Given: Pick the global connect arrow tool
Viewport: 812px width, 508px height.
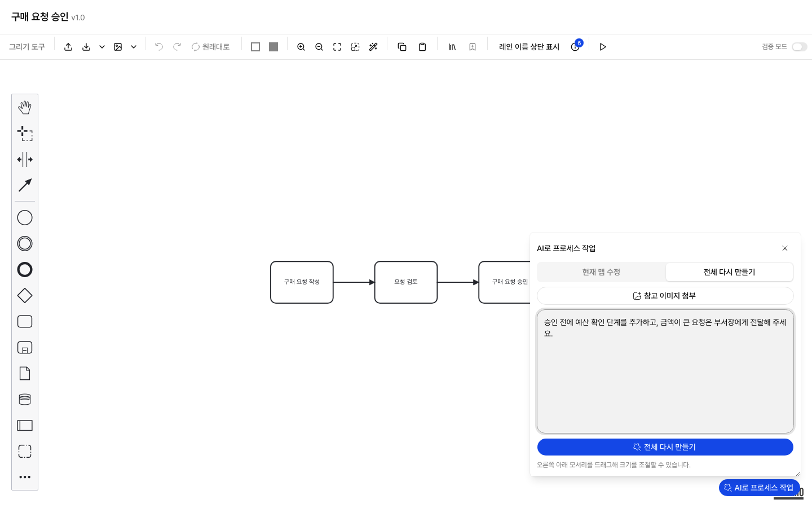Looking at the screenshot, I should tap(25, 185).
